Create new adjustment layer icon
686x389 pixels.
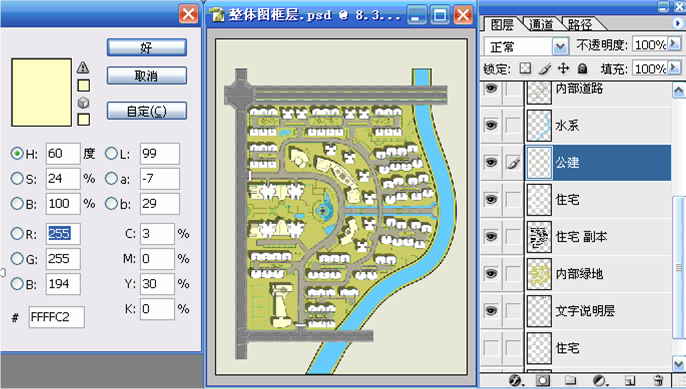(600, 380)
